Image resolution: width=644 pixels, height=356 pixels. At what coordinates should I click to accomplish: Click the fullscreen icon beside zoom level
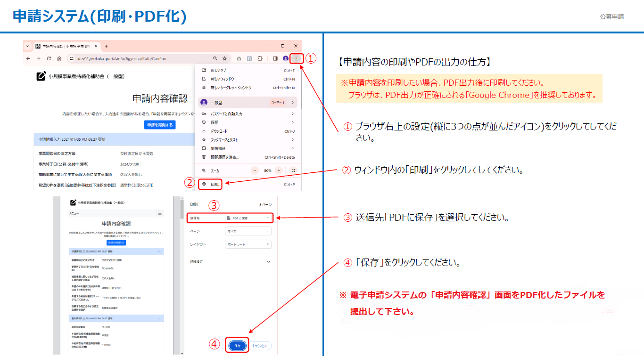[x=293, y=170]
